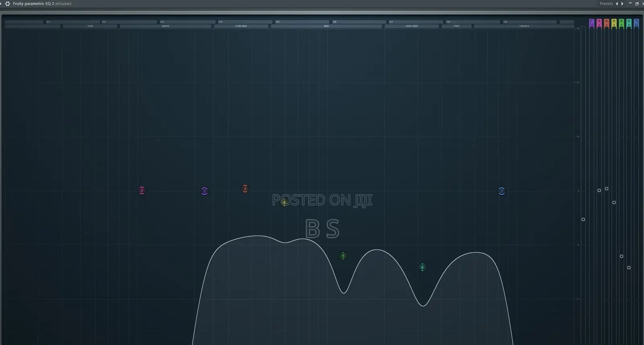This screenshot has height=345, width=644.
Task: Open the plugin menu arrow beside gear
Action: (x=1, y=4)
